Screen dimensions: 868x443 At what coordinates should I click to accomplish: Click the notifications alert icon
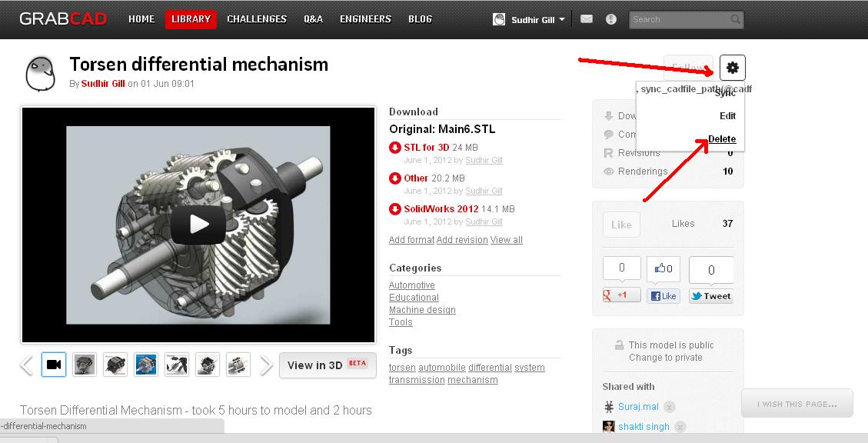(x=611, y=19)
